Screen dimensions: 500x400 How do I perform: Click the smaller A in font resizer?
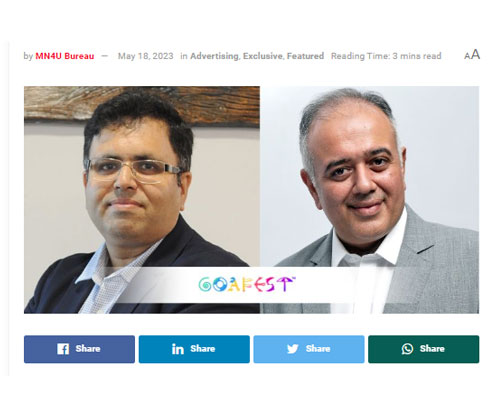(467, 56)
